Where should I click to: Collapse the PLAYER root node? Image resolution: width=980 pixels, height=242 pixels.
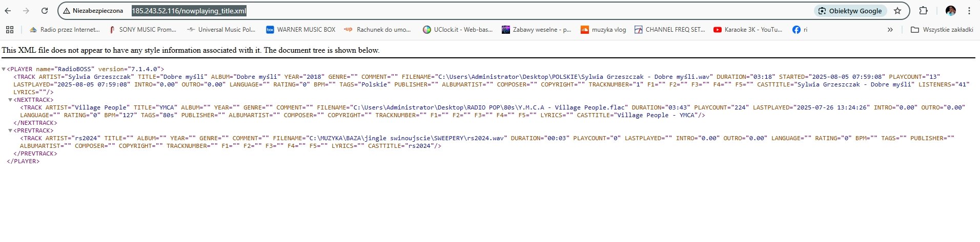[x=4, y=69]
